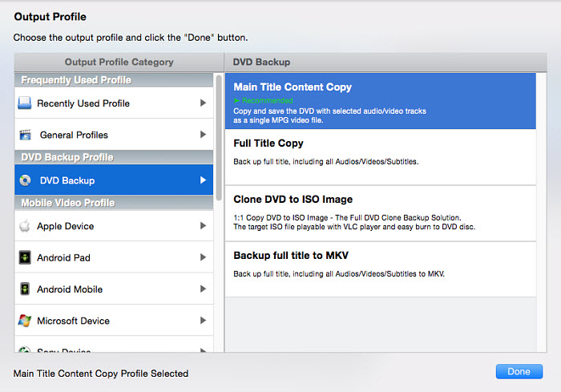Expand the Android Pad category arrow

point(203,258)
